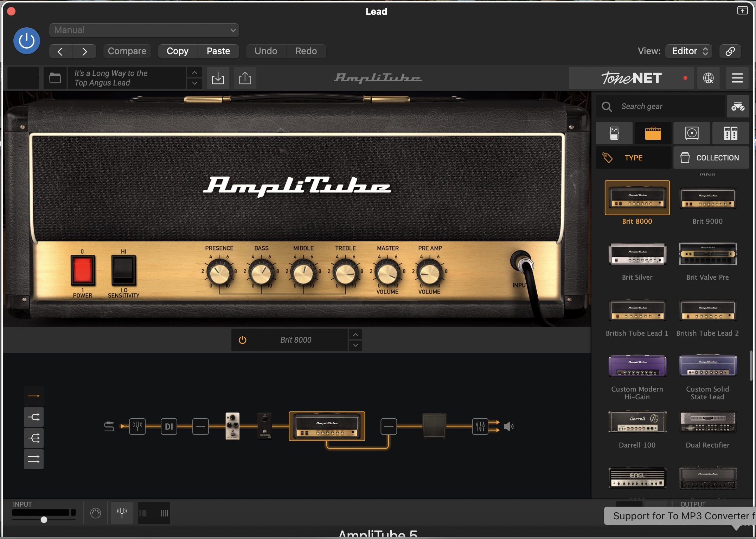The width and height of the screenshot is (756, 539).
Task: Click the Copy button
Action: click(x=178, y=51)
